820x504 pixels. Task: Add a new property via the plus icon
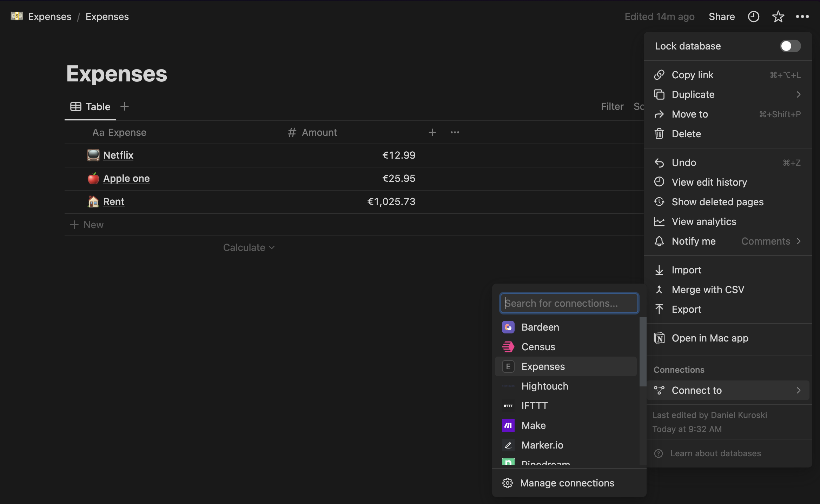click(x=433, y=132)
